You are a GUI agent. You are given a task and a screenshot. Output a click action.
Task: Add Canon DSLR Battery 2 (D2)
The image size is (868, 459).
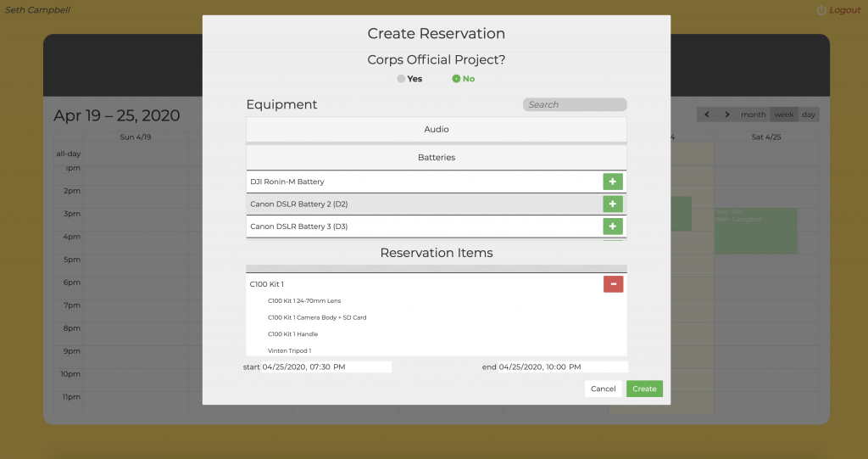(x=612, y=204)
